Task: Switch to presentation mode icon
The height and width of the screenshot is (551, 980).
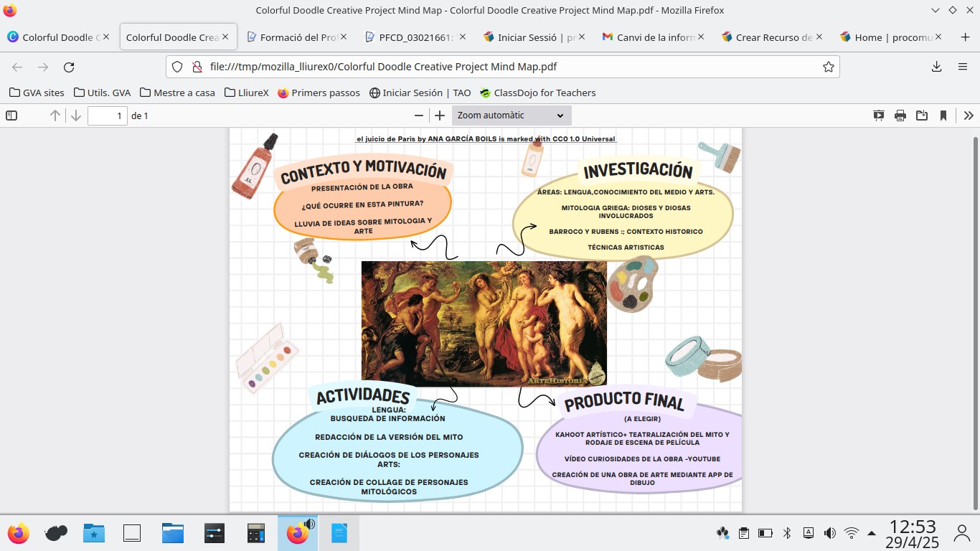Action: pyautogui.click(x=879, y=116)
